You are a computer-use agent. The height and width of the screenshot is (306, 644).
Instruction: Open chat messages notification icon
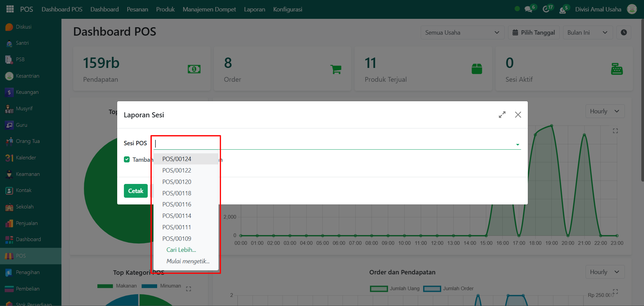(x=528, y=9)
